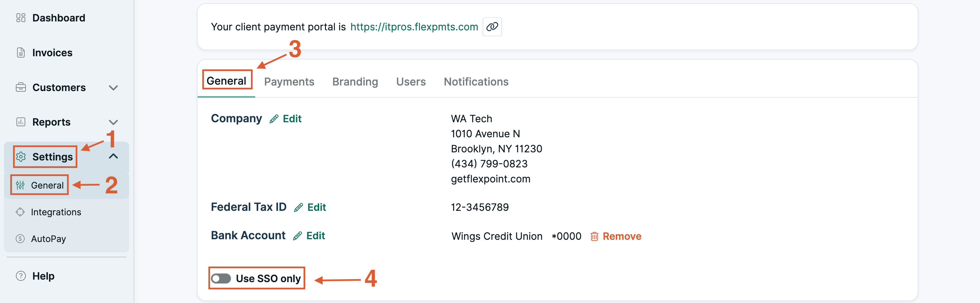980x303 pixels.
Task: Click the AutoPay dollar icon
Action: [x=21, y=239]
